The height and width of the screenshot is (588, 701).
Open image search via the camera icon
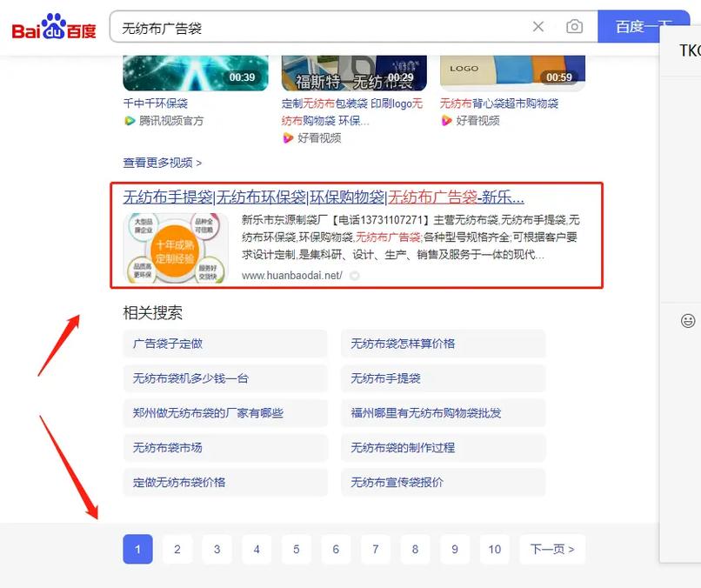574,26
